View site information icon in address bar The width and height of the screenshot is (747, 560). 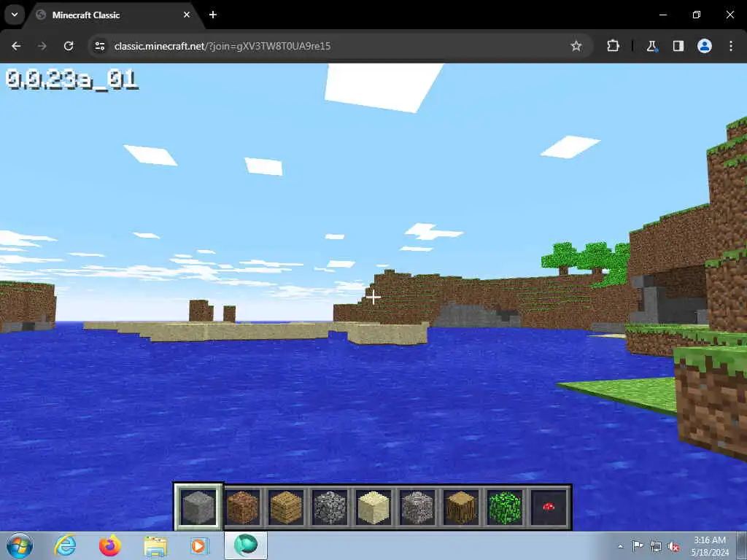pyautogui.click(x=100, y=46)
